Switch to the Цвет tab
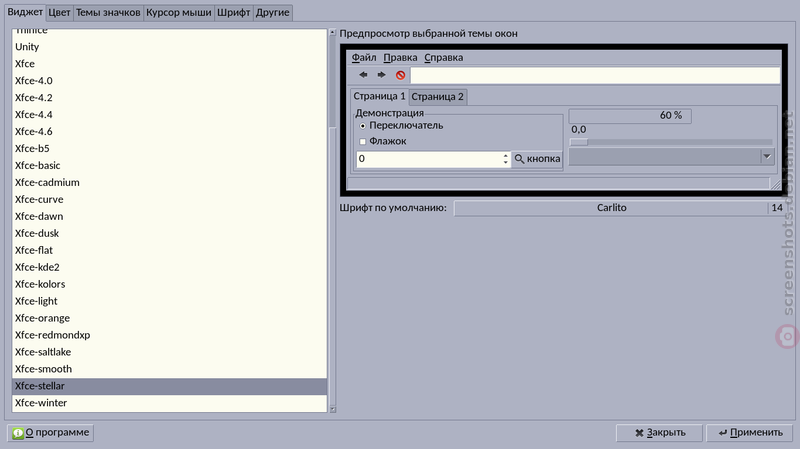Screen dimensions: 800x449 tap(59, 12)
